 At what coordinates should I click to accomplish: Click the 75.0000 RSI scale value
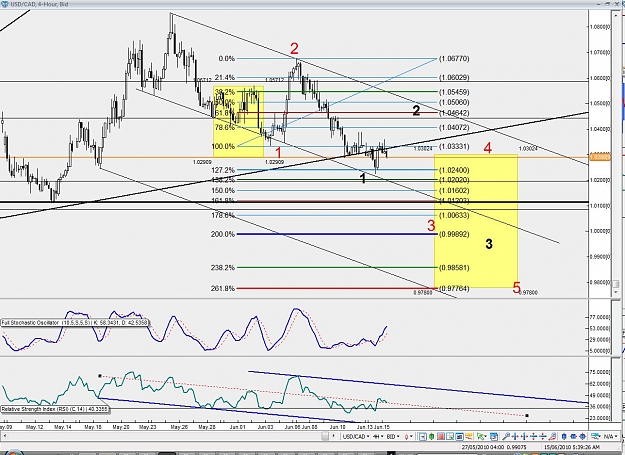click(602, 373)
